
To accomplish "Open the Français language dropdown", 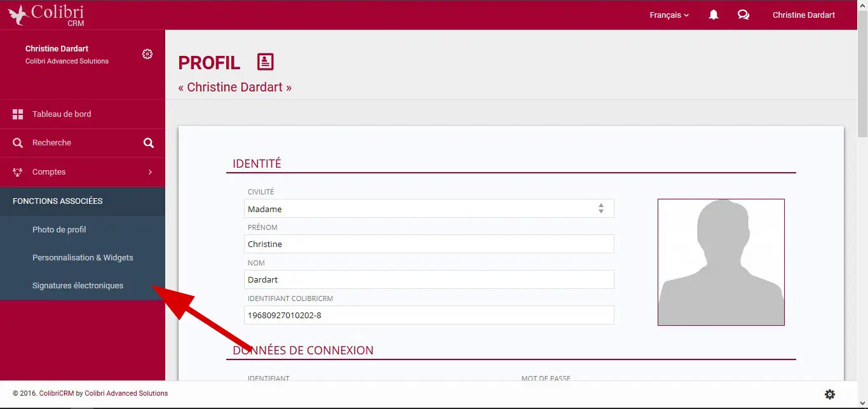I will click(x=669, y=15).
